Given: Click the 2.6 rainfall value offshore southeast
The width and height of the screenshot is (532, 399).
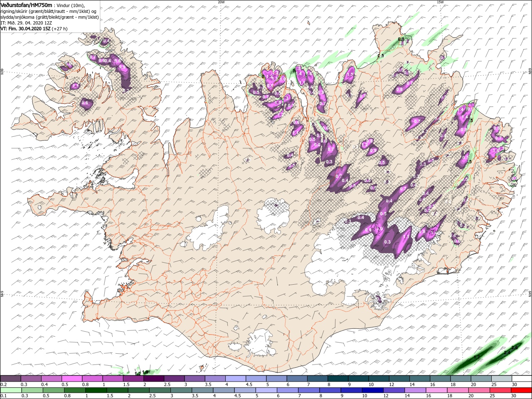Looking at the screenshot, I should pyautogui.click(x=515, y=347).
